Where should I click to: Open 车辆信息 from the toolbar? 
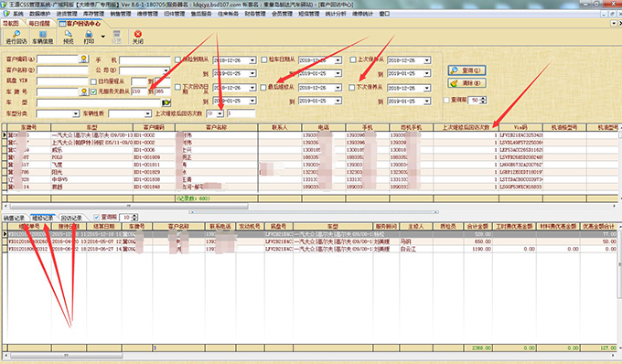click(x=42, y=37)
